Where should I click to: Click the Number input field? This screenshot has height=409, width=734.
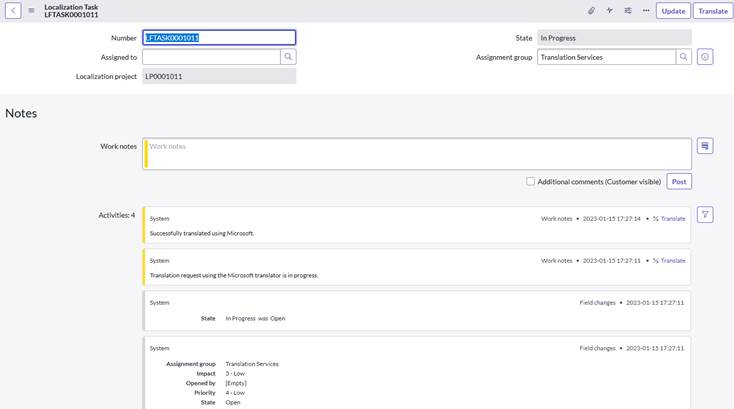[x=219, y=38]
